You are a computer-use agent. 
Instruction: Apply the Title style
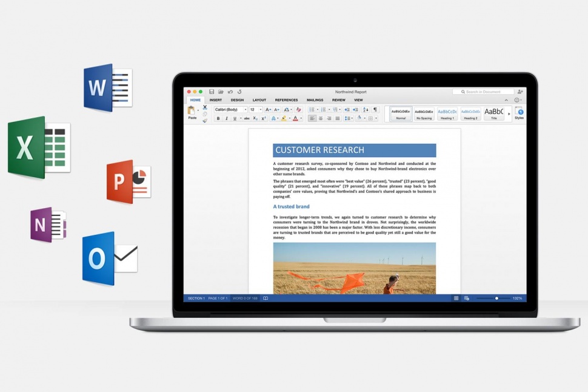click(494, 113)
